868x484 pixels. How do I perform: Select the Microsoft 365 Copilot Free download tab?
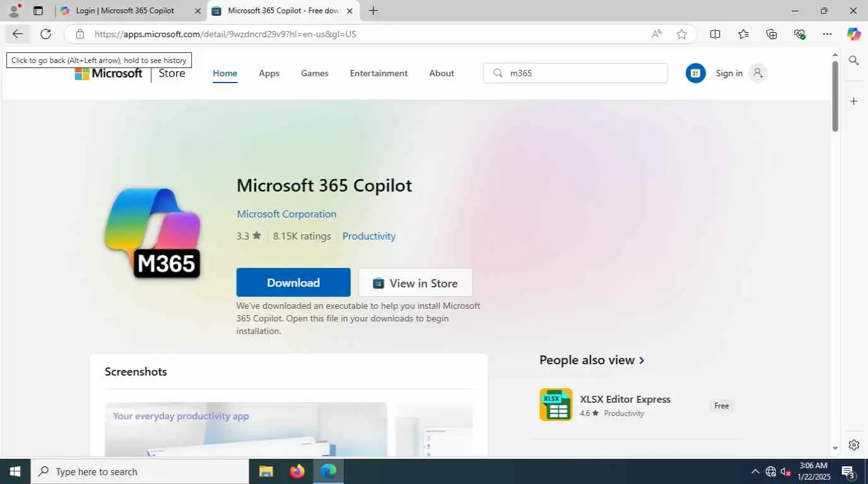[283, 11]
